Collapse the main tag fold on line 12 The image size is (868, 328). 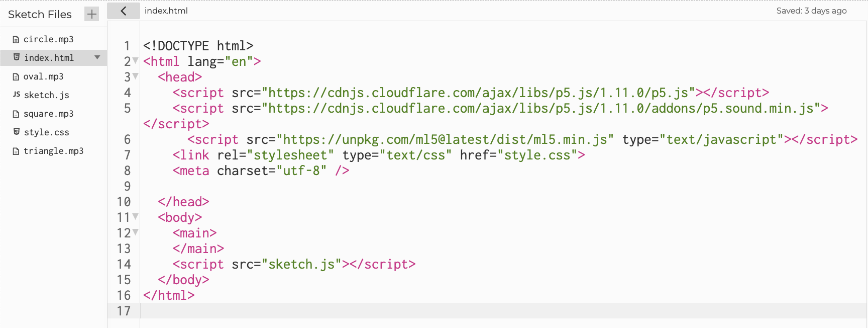tap(136, 232)
